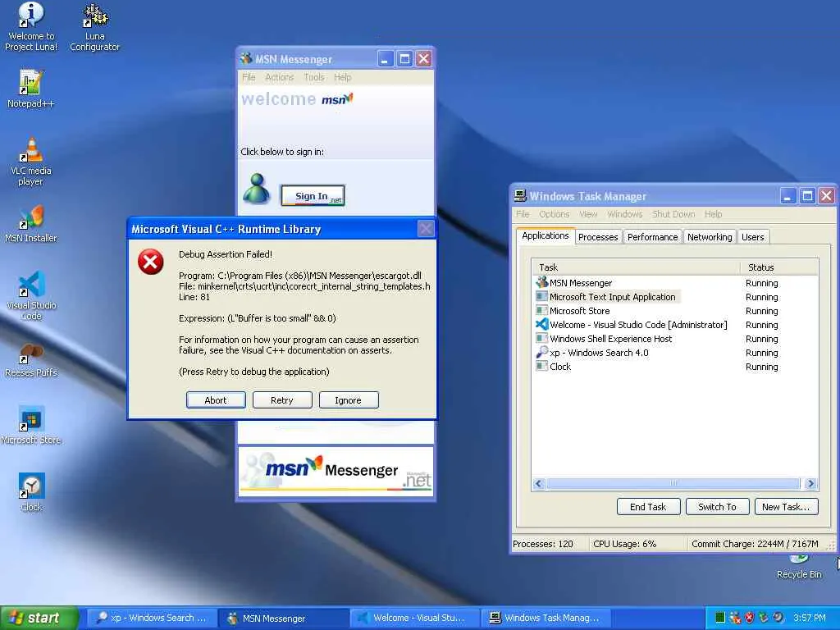Screen dimensions: 840x630
Task: Click red security shield tray icon
Action: [x=749, y=618]
